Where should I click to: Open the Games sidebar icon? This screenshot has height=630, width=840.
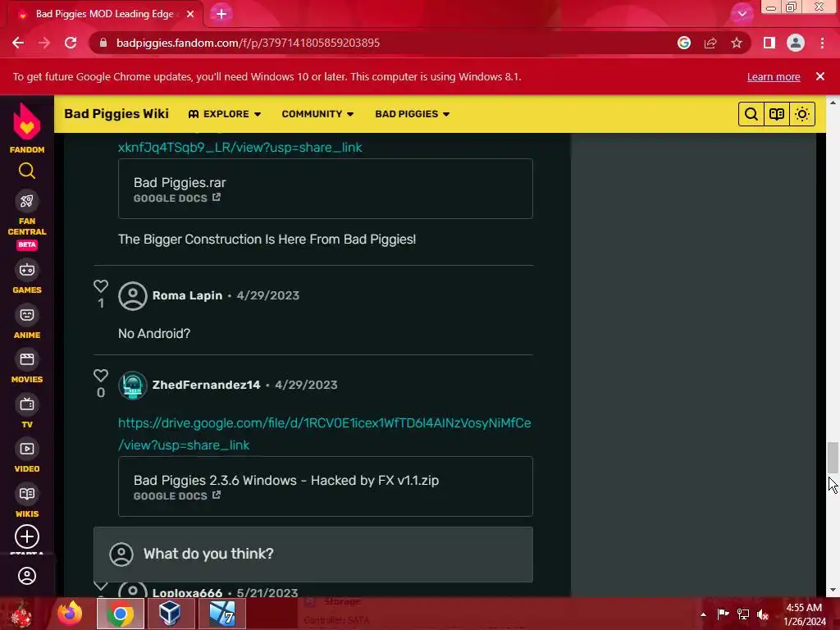pyautogui.click(x=27, y=270)
